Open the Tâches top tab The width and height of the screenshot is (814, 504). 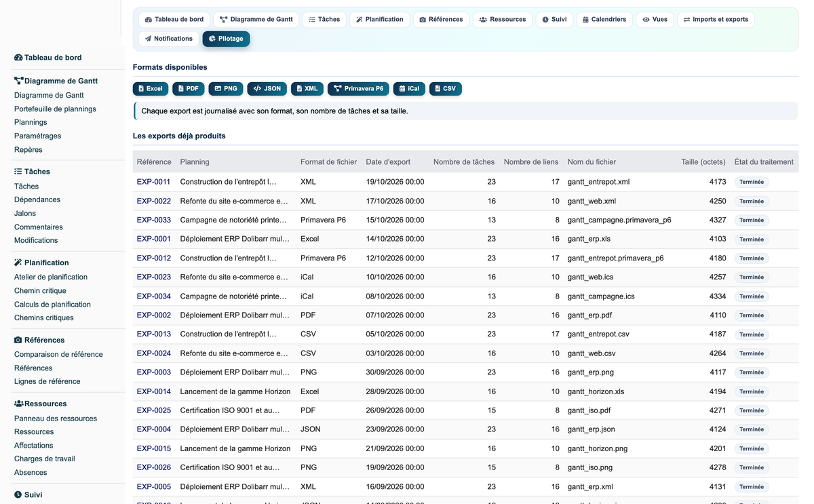pos(324,20)
